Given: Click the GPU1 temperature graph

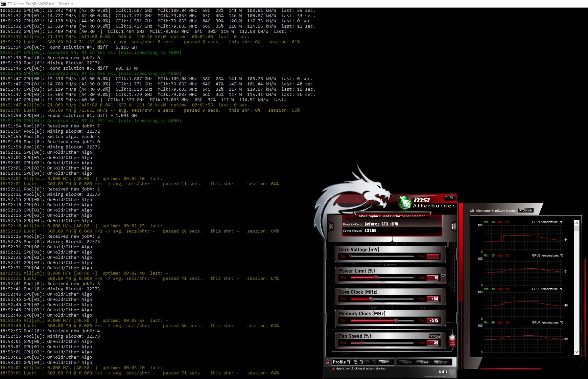Looking at the screenshot, I should tap(524, 239).
